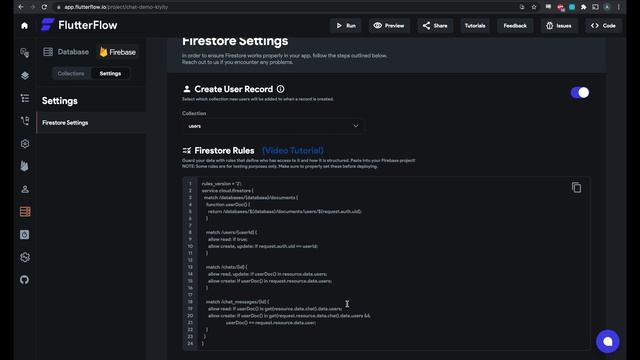This screenshot has height=360, width=640.
Task: Click info icon next to Create User Record
Action: [x=280, y=89]
